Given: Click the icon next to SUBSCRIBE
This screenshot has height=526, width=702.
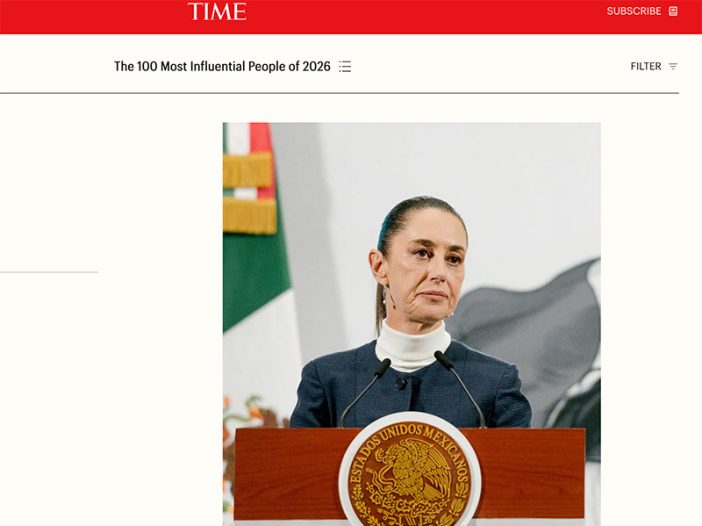Looking at the screenshot, I should coord(673,11).
